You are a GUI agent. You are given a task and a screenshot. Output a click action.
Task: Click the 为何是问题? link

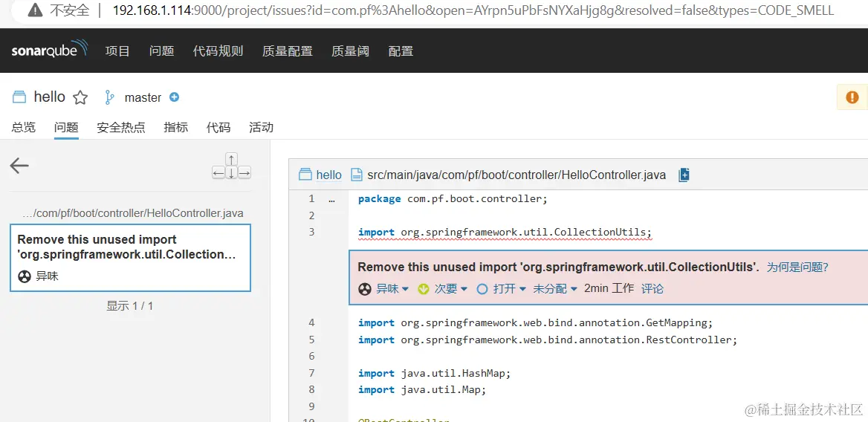pos(797,267)
